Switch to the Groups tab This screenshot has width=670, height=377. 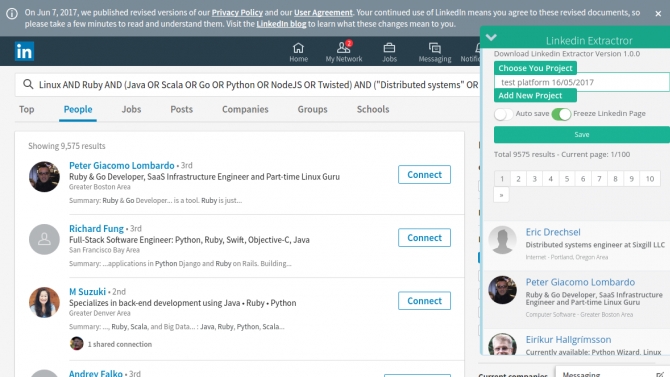[x=312, y=109]
